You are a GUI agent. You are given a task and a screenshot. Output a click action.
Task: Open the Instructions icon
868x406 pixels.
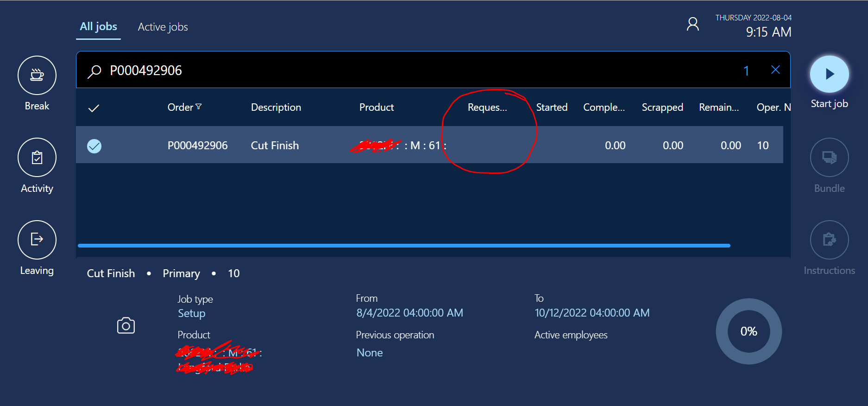[x=829, y=240]
